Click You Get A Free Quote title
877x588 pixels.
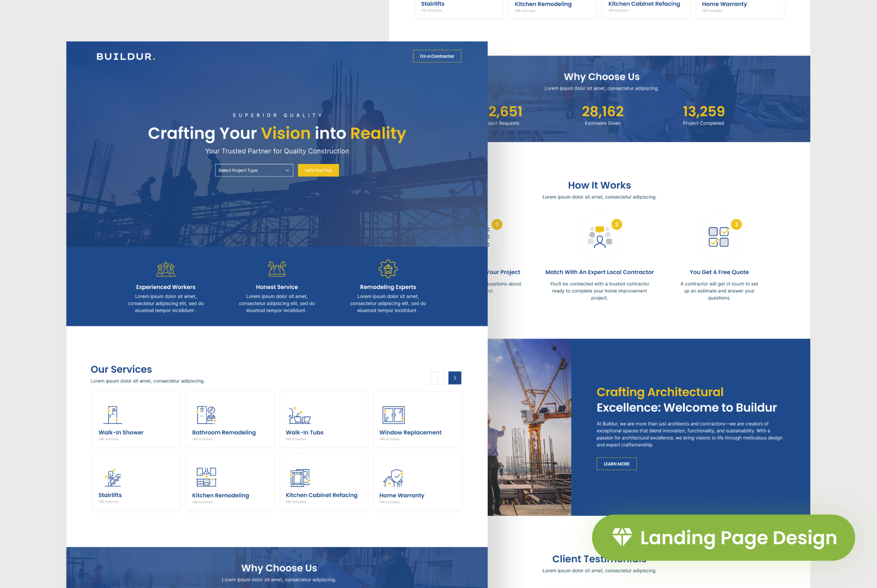point(719,272)
